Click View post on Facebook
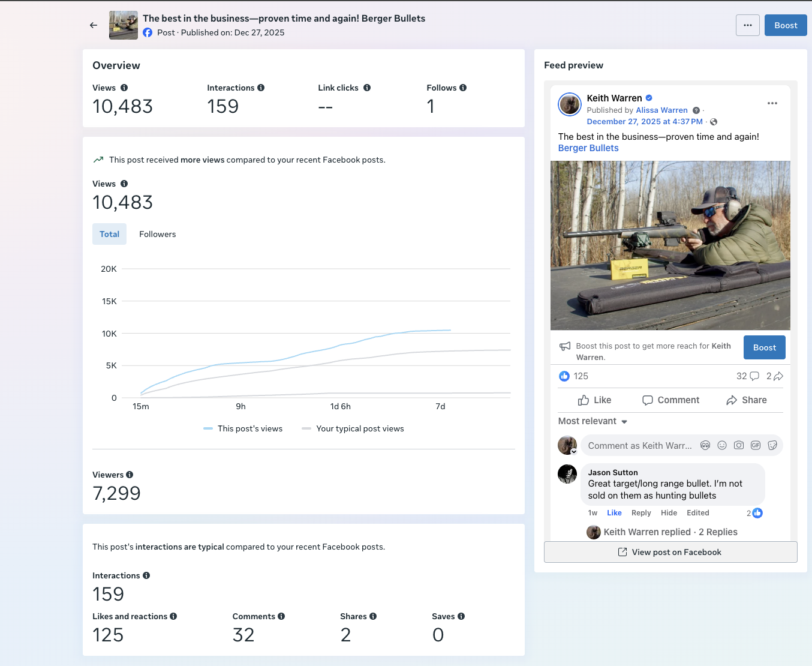This screenshot has width=812, height=666. [x=670, y=552]
